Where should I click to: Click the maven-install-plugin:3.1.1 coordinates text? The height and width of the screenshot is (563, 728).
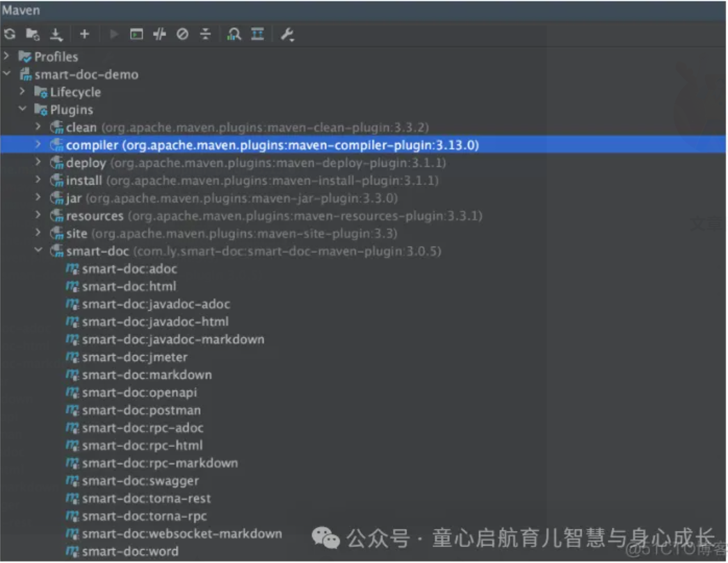click(x=273, y=180)
